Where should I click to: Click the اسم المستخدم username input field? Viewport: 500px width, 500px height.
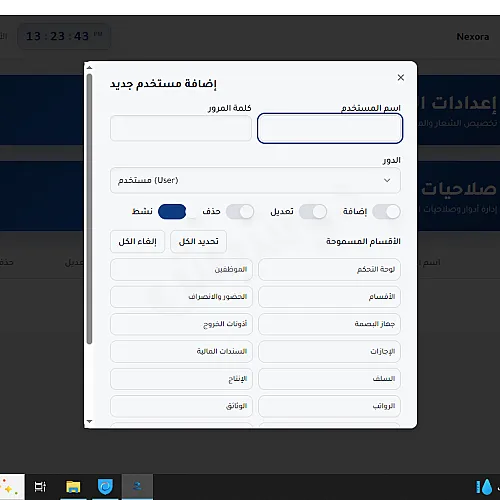tap(330, 128)
